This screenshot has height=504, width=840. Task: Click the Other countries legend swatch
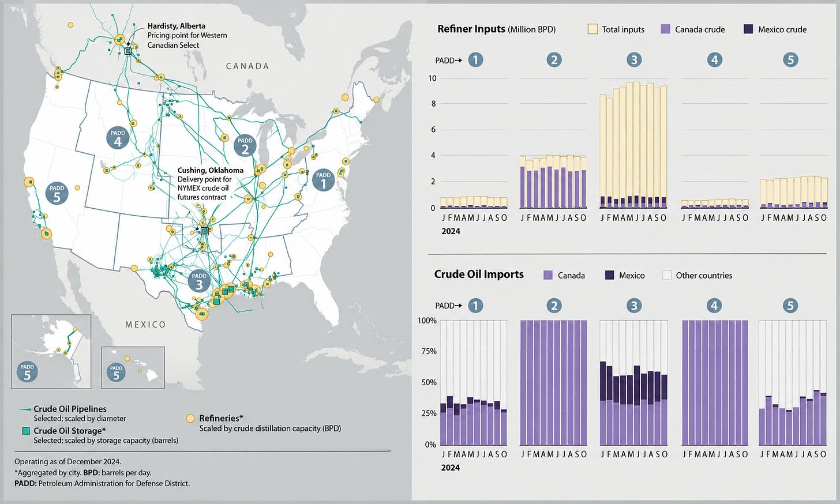pyautogui.click(x=667, y=275)
